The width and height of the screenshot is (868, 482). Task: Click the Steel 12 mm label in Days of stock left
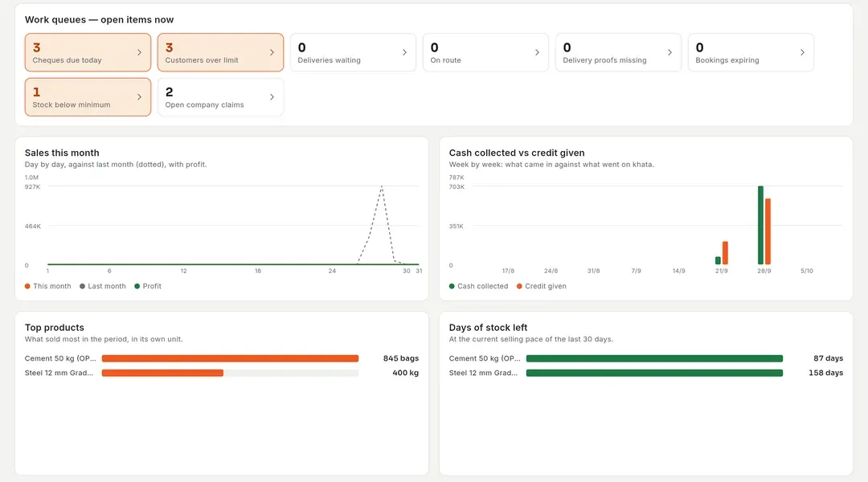point(483,373)
